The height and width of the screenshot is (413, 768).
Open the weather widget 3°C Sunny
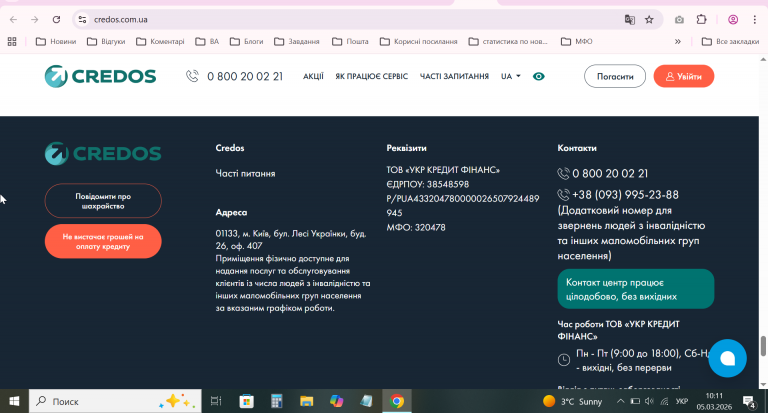pyautogui.click(x=573, y=401)
